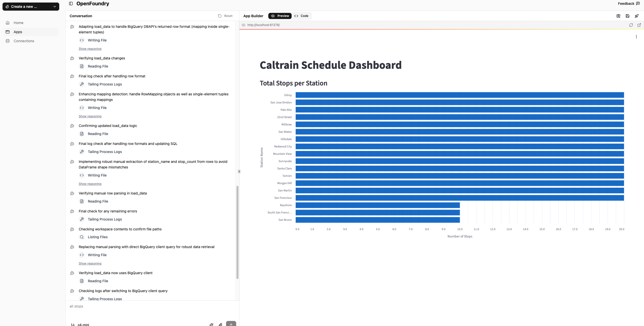Toggle Preview mode in App Builder
Image resolution: width=644 pixels, height=326 pixels.
[280, 16]
